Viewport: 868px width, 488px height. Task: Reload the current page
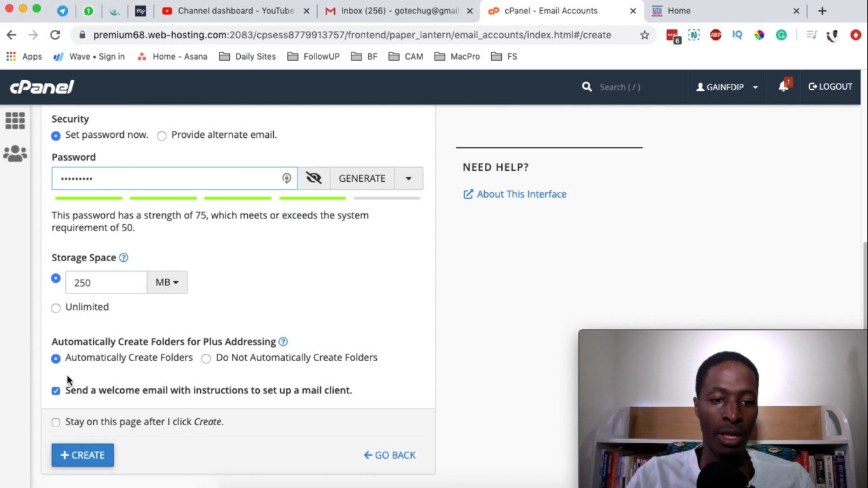(55, 35)
